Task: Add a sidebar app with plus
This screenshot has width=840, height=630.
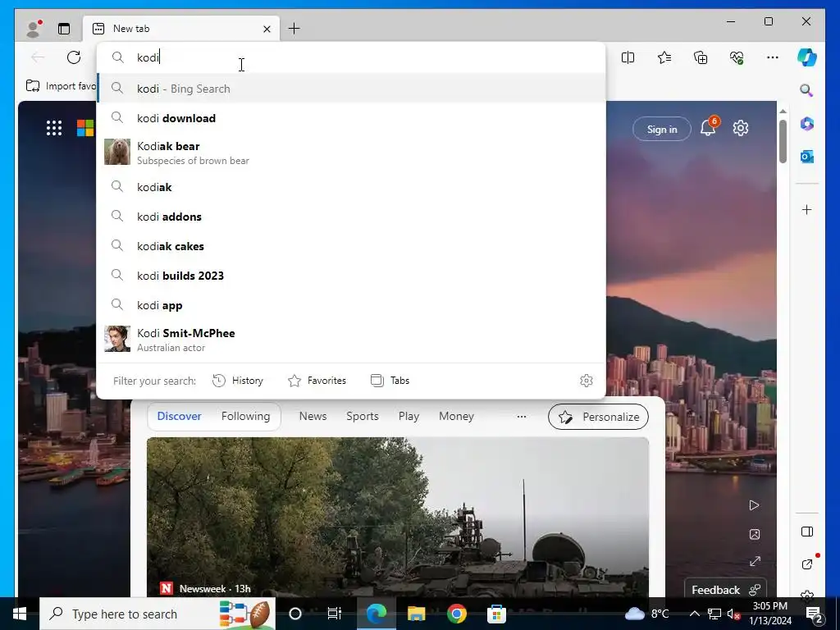Action: pyautogui.click(x=807, y=209)
